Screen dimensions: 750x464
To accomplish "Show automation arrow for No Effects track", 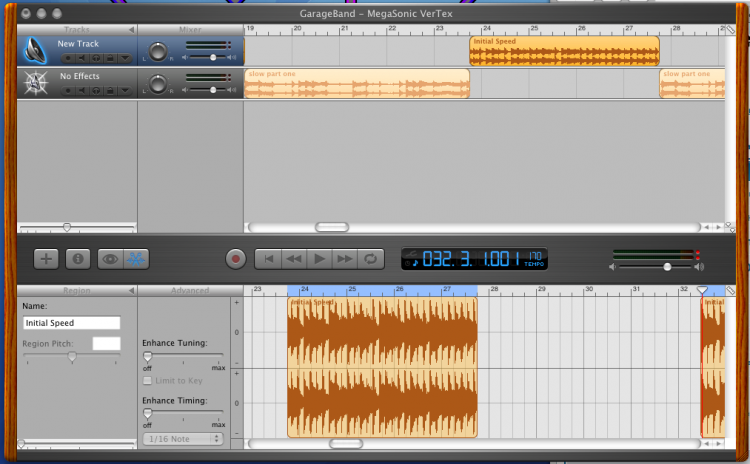I will [x=124, y=90].
